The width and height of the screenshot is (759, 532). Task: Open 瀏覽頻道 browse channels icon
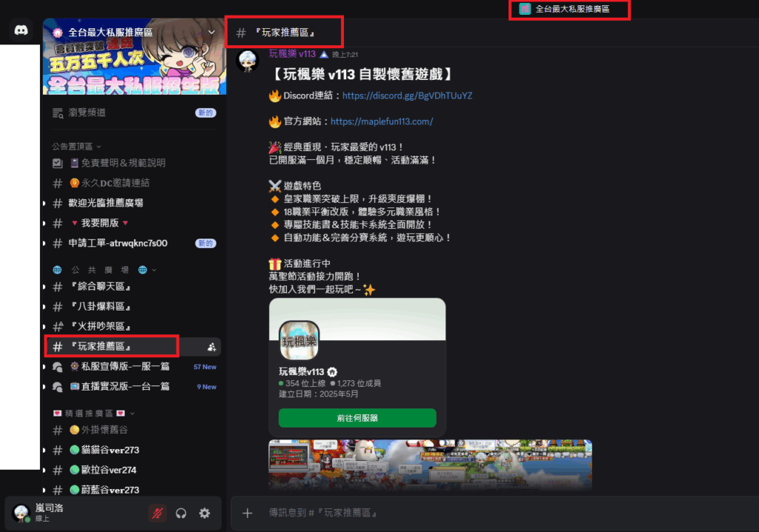tap(58, 113)
